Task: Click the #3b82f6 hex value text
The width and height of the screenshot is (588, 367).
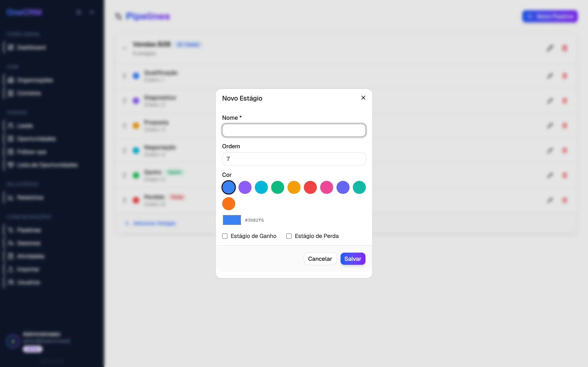Action: [254, 220]
